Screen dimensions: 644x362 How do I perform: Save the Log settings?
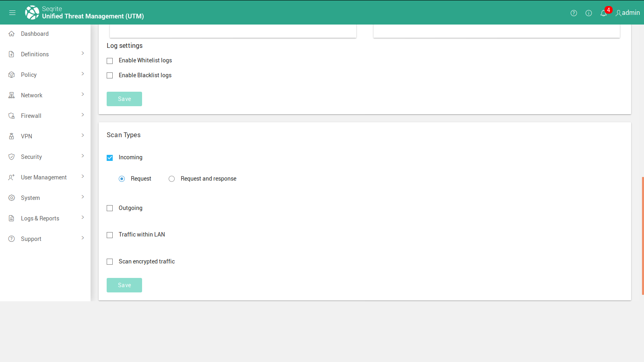pos(124,99)
